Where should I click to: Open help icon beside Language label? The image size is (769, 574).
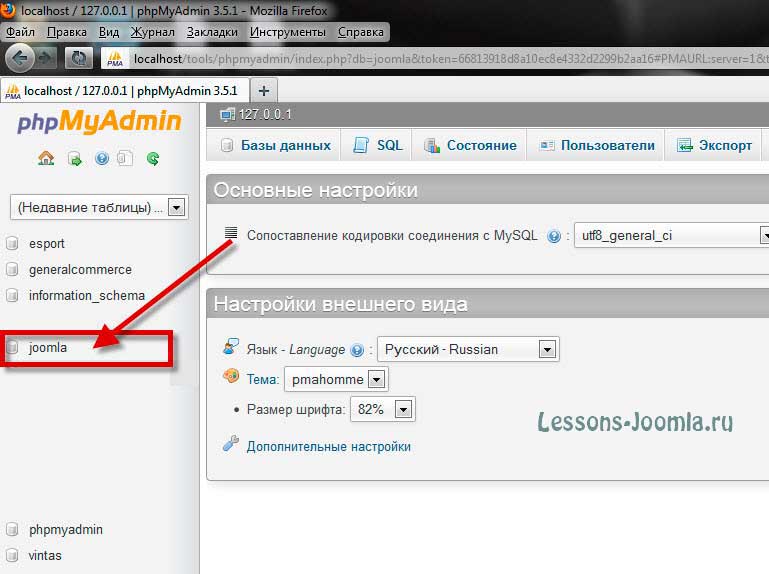358,350
